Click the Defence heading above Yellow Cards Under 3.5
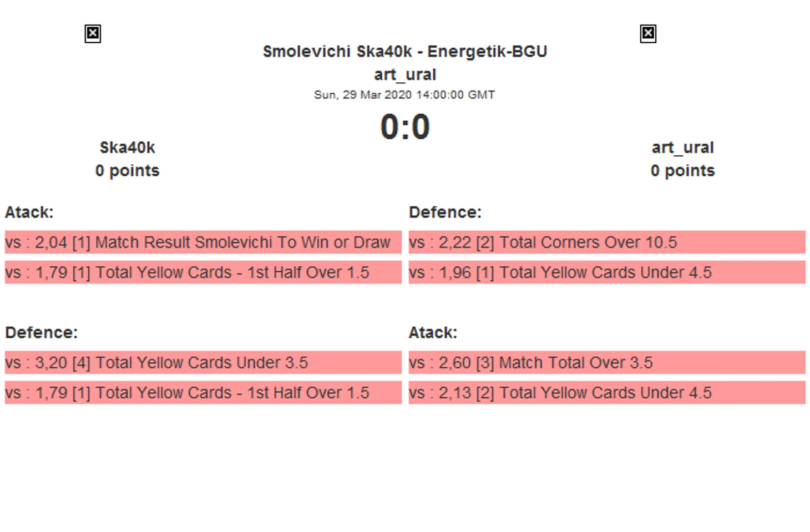 click(x=42, y=333)
